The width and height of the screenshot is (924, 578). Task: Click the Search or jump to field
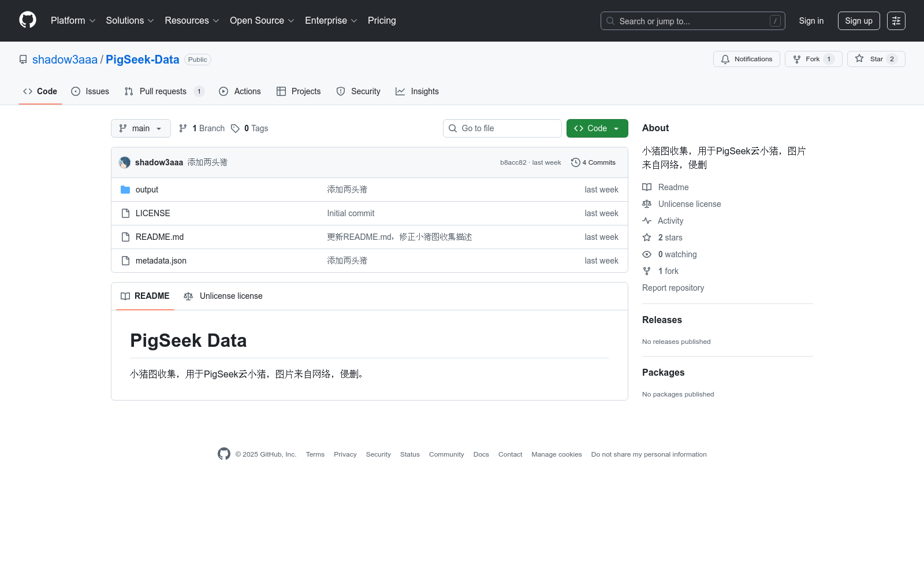[x=693, y=21]
